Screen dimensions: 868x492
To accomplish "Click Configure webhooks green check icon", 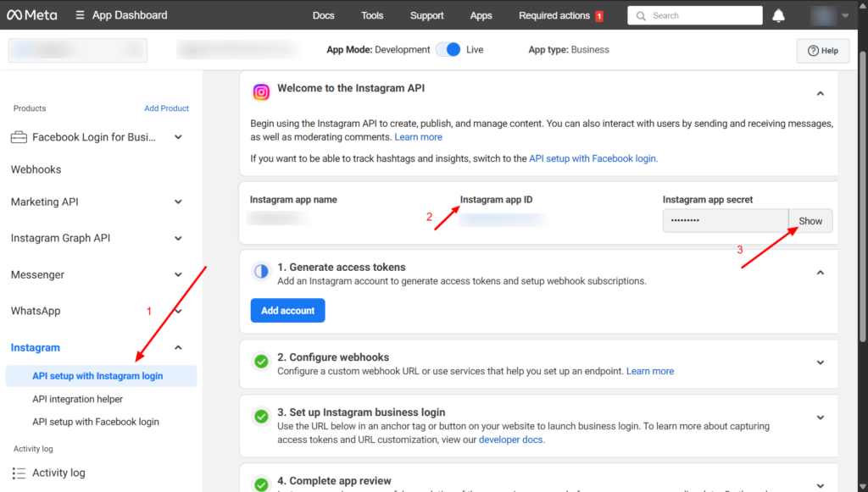I will 261,362.
